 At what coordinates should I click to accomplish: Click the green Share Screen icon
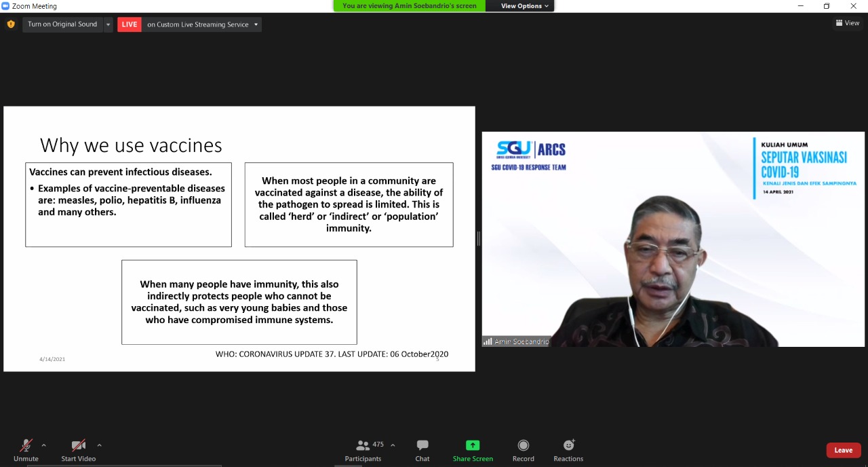(473, 446)
